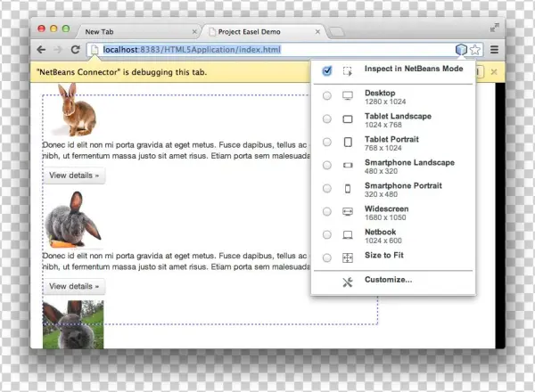Select Smartphone Portrait 320 x 480 size
Screen dimensions: 535x392
[327, 189]
